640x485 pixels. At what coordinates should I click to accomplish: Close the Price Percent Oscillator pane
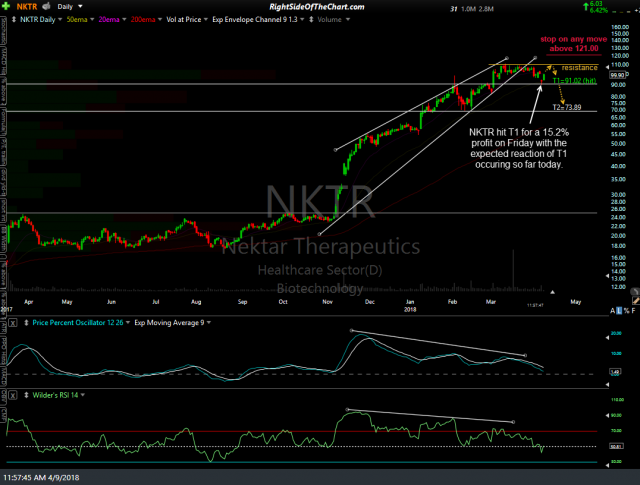click(13, 323)
